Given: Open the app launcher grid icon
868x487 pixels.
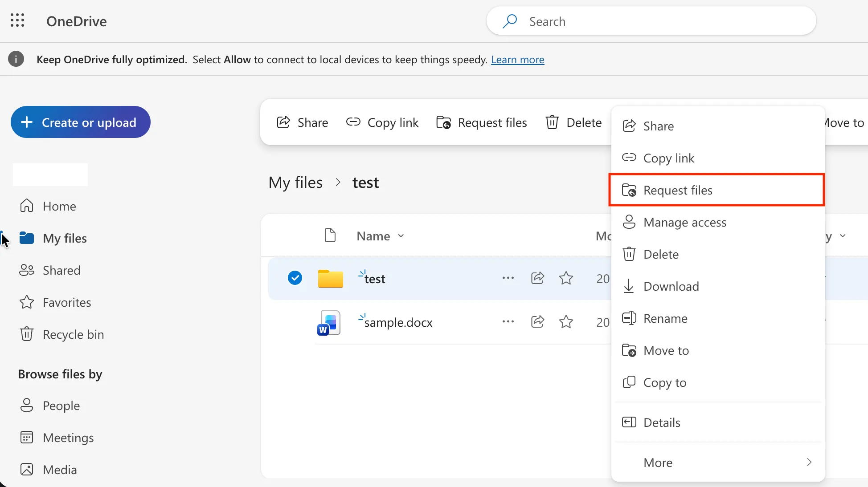Looking at the screenshot, I should [x=17, y=20].
